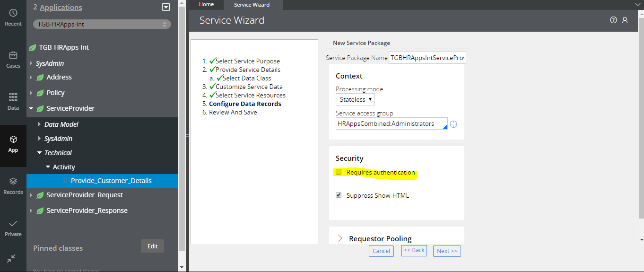This screenshot has width=644, height=272.
Task: Click the wizard step Customize Service Data
Action: tap(249, 87)
